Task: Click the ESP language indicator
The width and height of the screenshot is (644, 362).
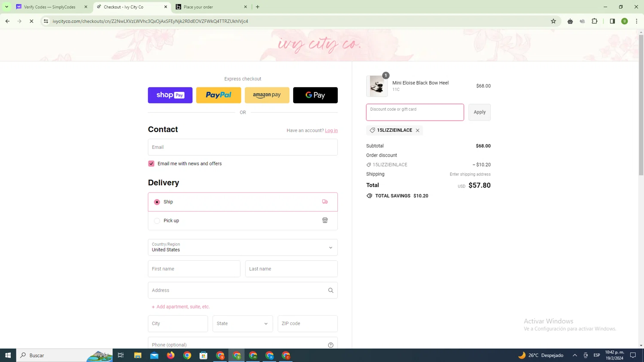Action: click(x=597, y=355)
